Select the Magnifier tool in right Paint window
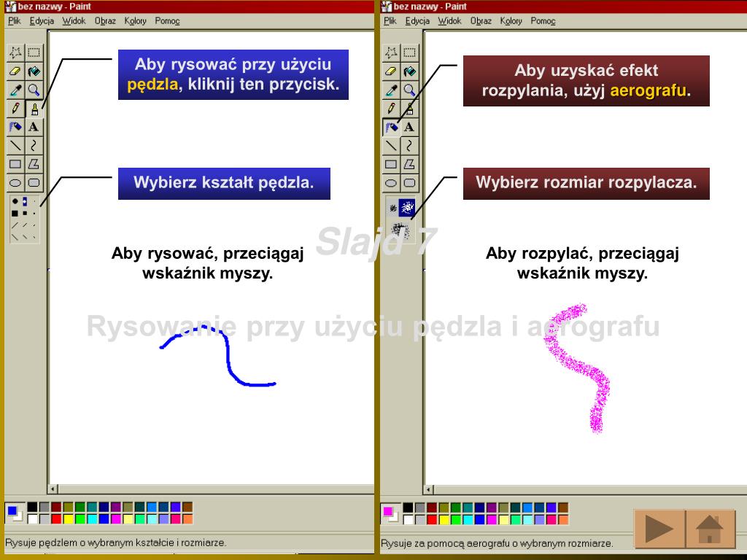 tap(410, 90)
